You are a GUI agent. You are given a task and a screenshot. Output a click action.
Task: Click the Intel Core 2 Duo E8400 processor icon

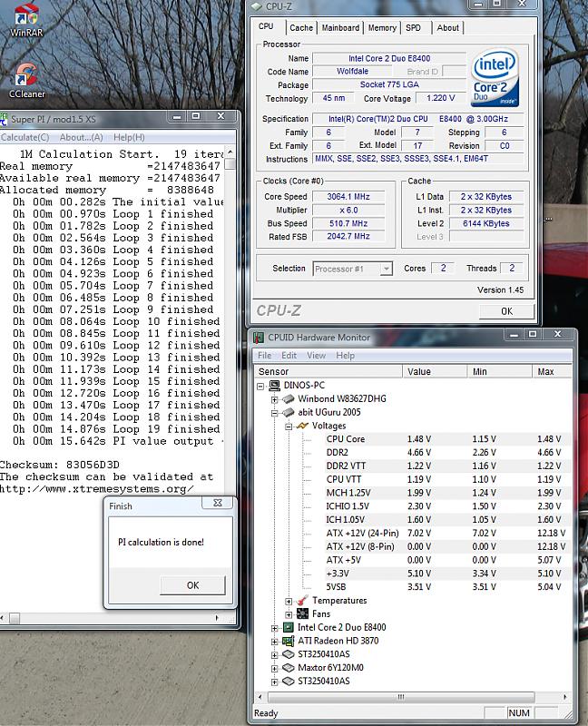[x=289, y=627]
